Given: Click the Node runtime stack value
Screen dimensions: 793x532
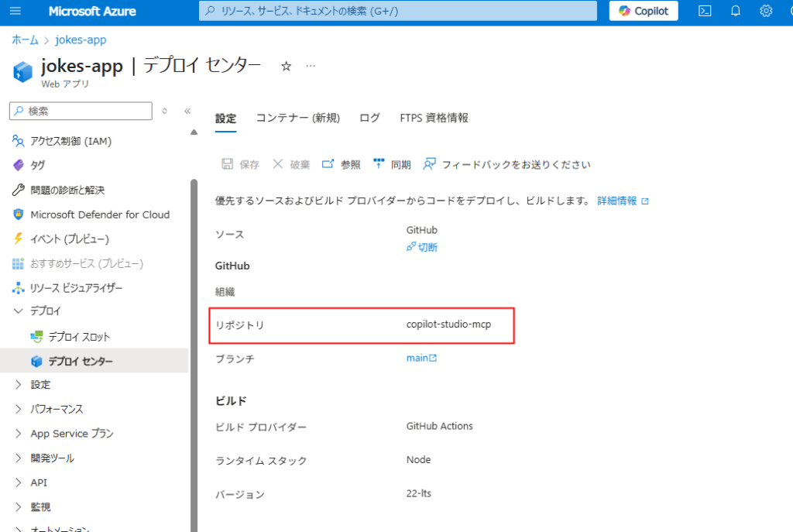Looking at the screenshot, I should click(x=419, y=460).
